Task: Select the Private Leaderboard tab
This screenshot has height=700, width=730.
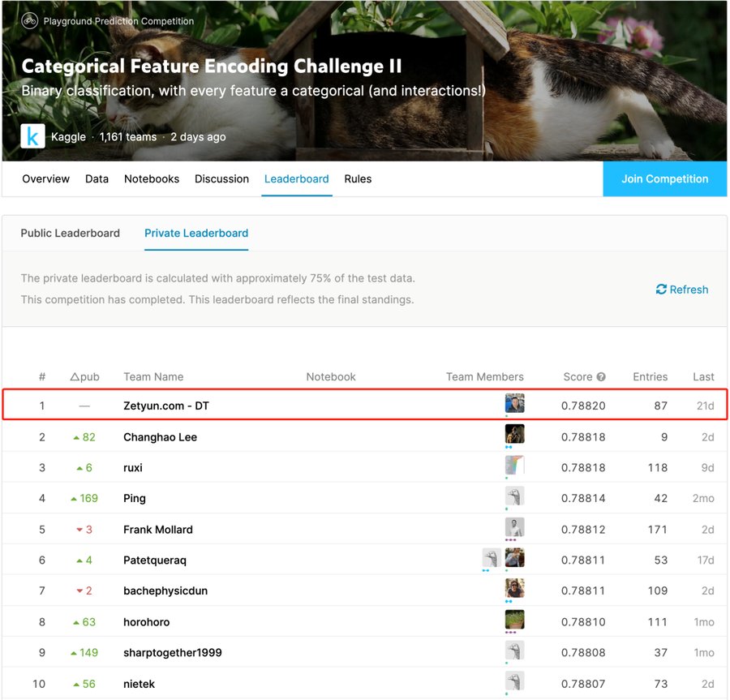Action: point(196,233)
